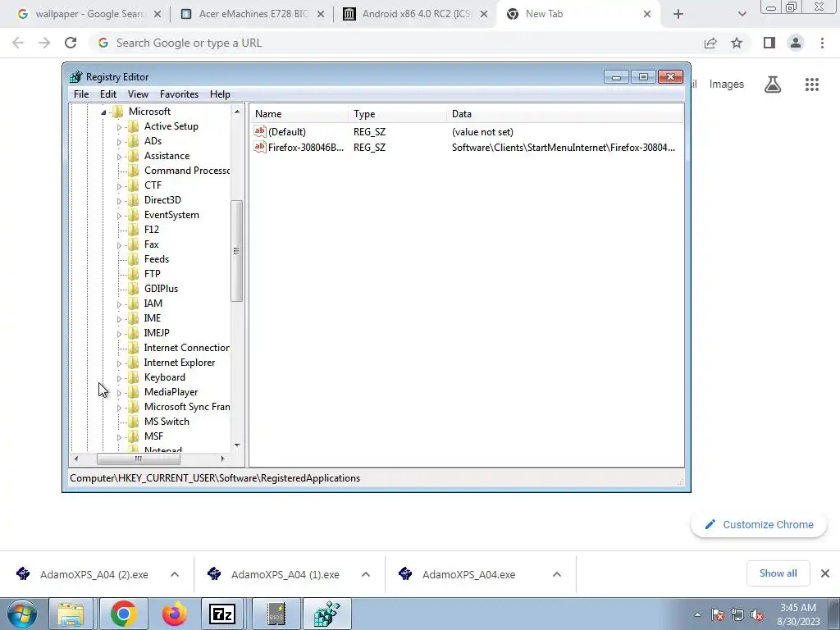Click the tree scroll up arrow

237,112
